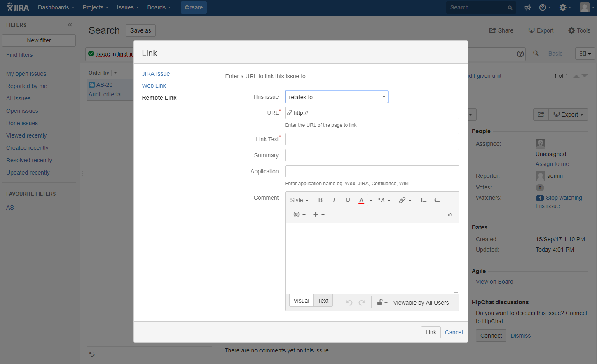Open Reported by me filter
Image resolution: width=597 pixels, height=364 pixels.
click(26, 86)
